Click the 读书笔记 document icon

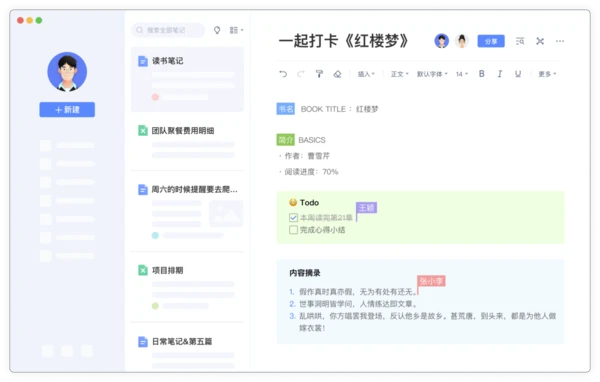tap(143, 61)
